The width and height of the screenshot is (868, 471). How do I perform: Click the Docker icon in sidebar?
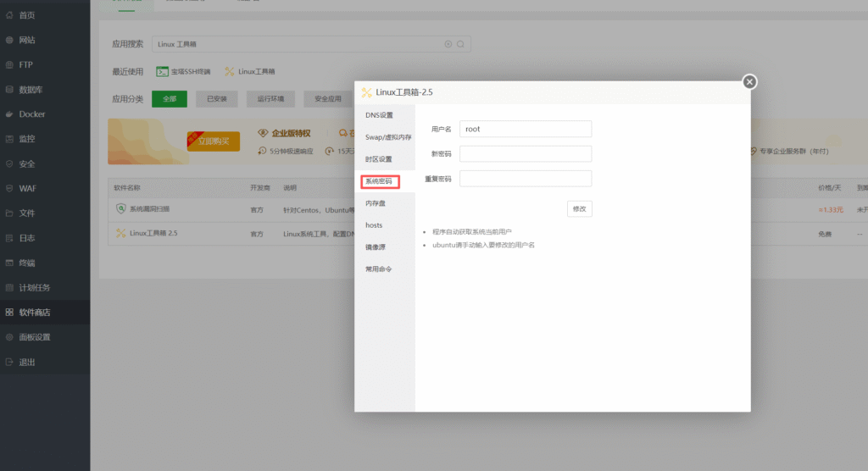pyautogui.click(x=10, y=114)
